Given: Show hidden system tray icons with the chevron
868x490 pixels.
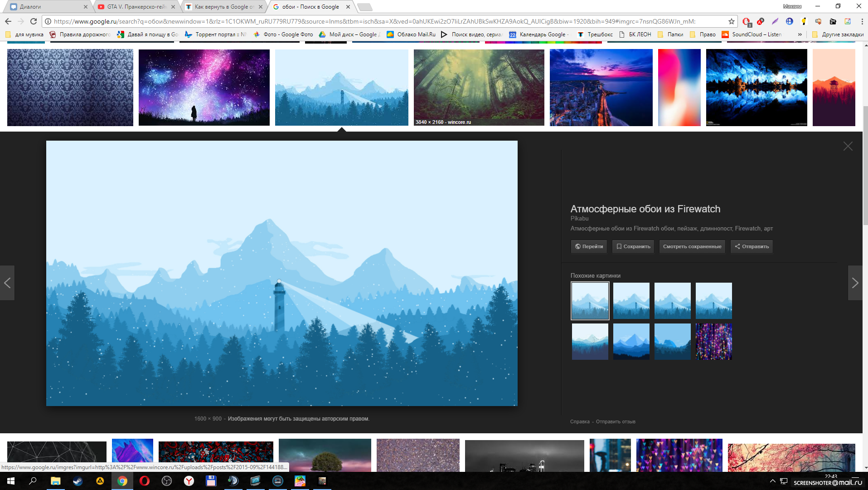Looking at the screenshot, I should pos(772,481).
